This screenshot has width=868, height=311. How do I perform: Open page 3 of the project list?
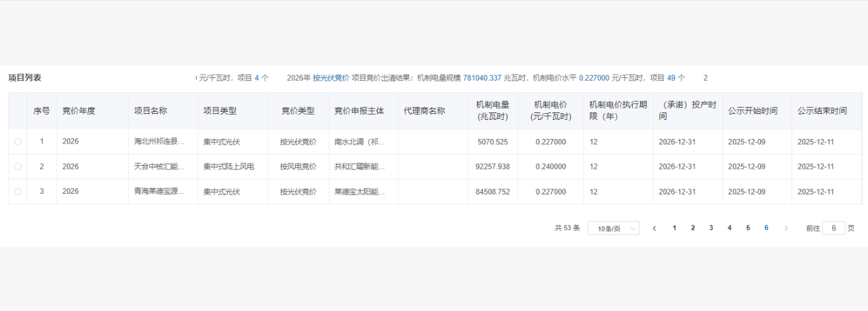point(711,228)
